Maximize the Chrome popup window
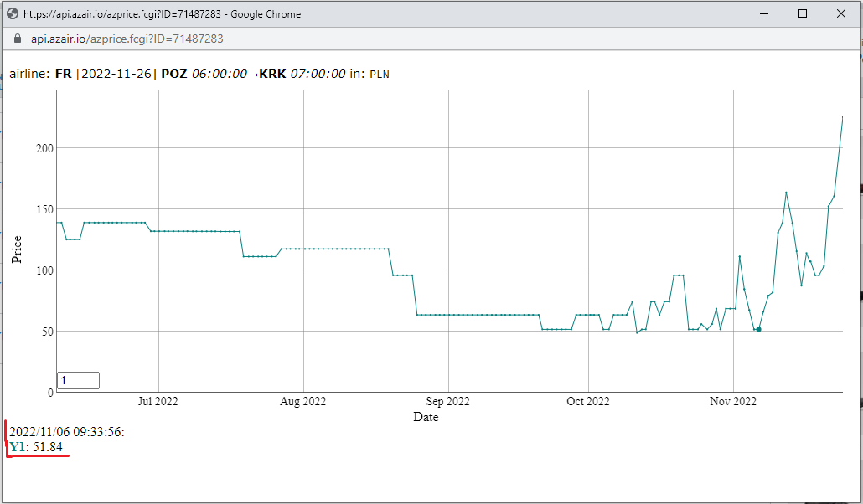This screenshot has height=504, width=863. click(803, 13)
